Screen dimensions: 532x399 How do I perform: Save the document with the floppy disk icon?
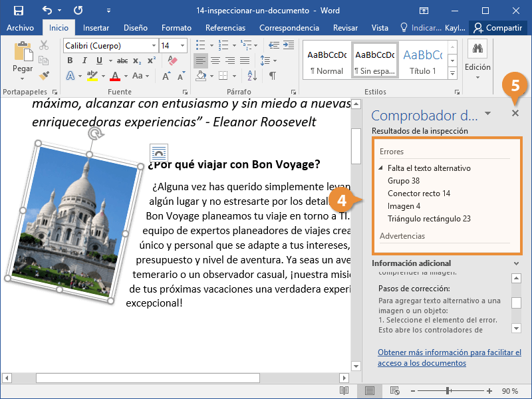pos(19,11)
